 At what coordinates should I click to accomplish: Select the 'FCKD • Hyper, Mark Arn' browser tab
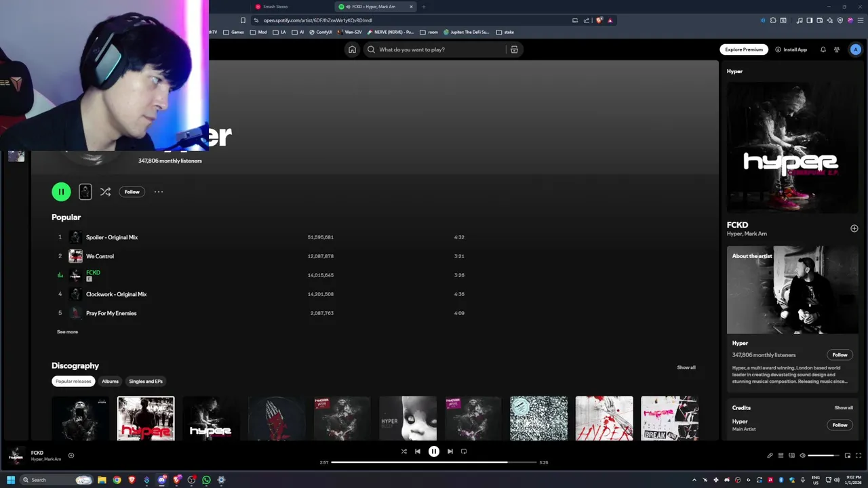(x=376, y=7)
